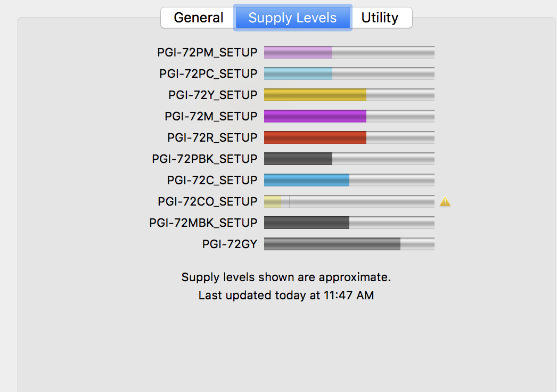Select the Supply Levels tab

pos(292,18)
